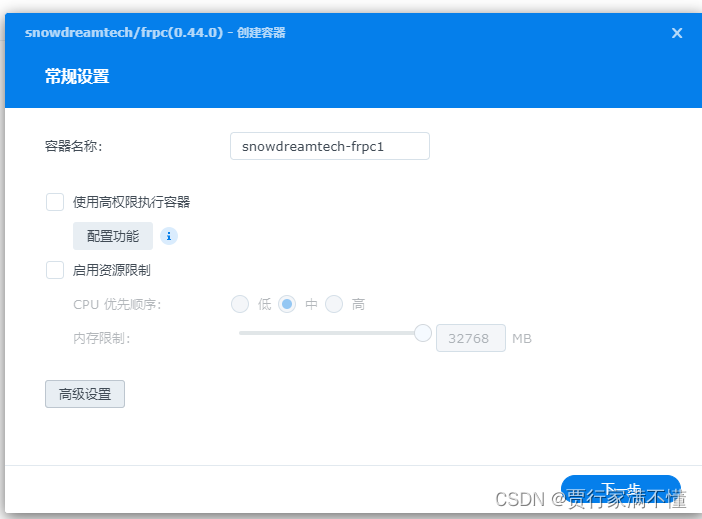The height and width of the screenshot is (519, 702).
Task: Click the 容器名称 field label
Action: click(x=74, y=147)
